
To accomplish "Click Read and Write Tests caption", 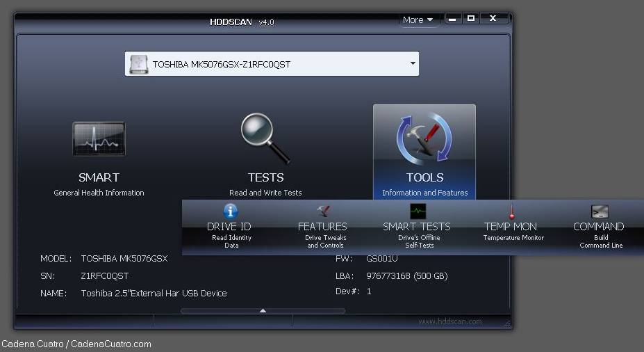I will pyautogui.click(x=265, y=193).
